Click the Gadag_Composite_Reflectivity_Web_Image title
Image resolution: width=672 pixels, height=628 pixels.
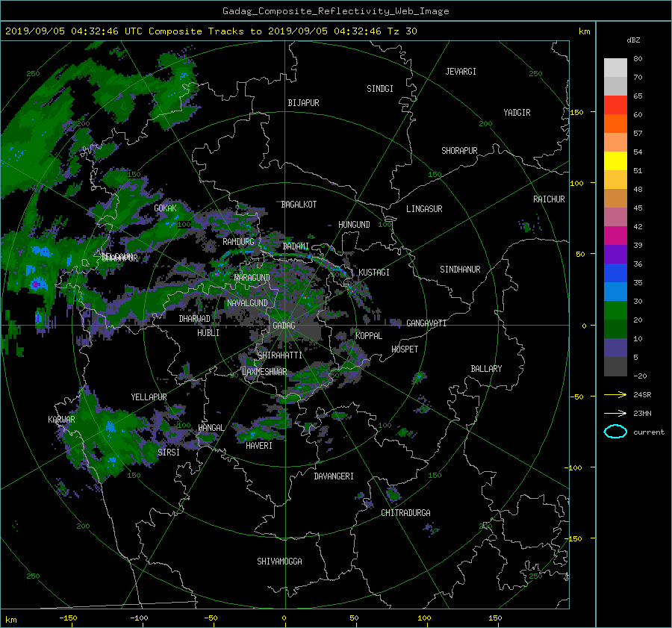point(335,11)
